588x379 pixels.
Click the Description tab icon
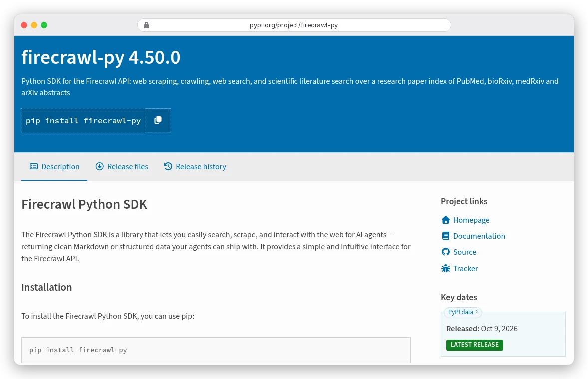click(x=34, y=166)
